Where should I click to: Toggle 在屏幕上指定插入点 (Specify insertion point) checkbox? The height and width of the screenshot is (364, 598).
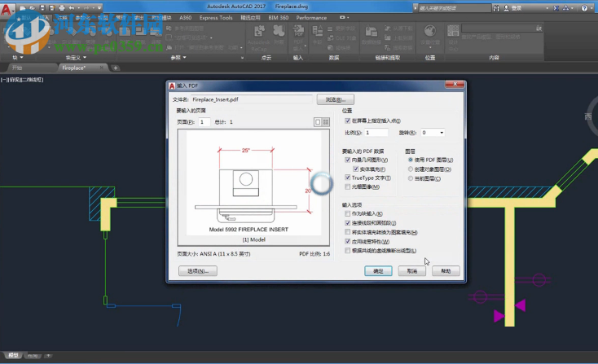pos(347,121)
